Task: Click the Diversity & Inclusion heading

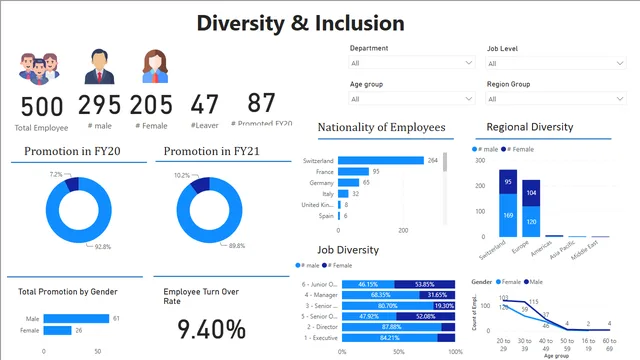Action: click(300, 23)
